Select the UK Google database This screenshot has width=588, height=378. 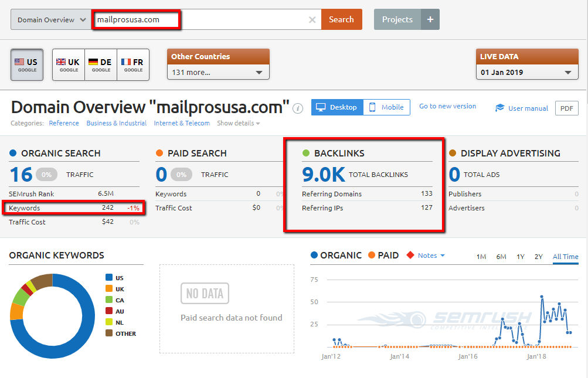(x=69, y=64)
